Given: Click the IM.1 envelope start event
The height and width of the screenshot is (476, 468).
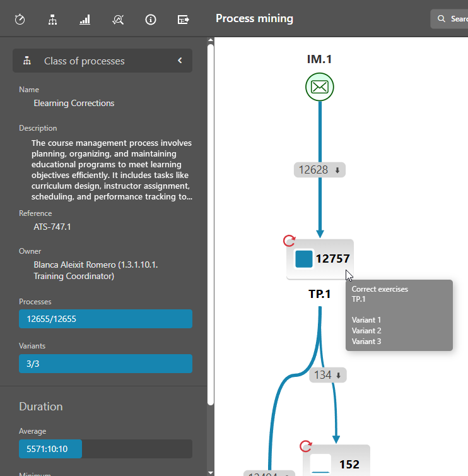Looking at the screenshot, I should coord(320,87).
